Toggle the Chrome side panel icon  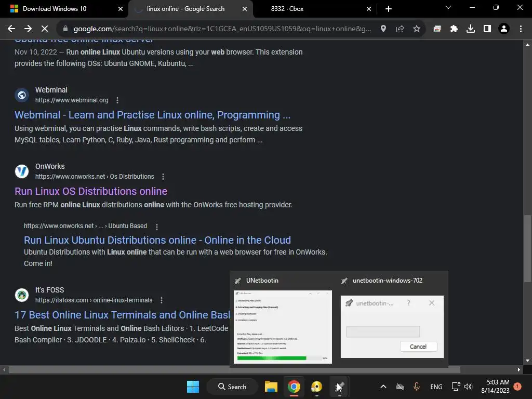487,29
